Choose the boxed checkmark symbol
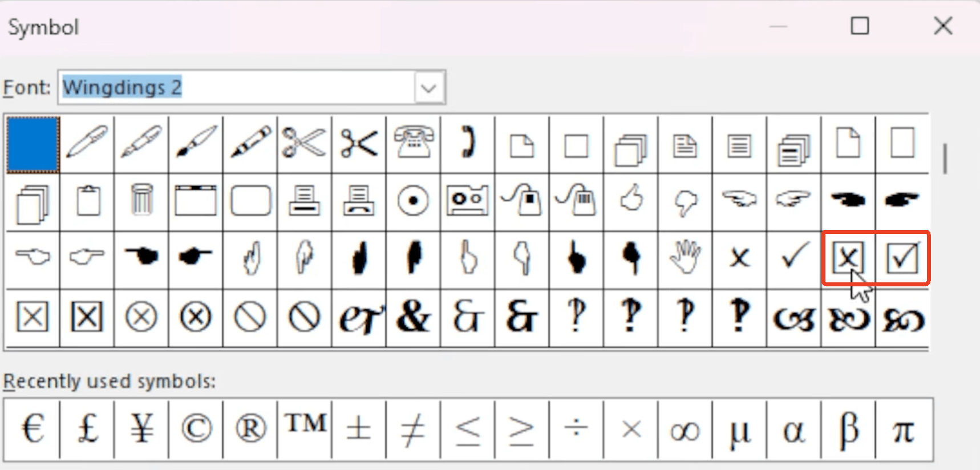This screenshot has height=470, width=980. [903, 258]
